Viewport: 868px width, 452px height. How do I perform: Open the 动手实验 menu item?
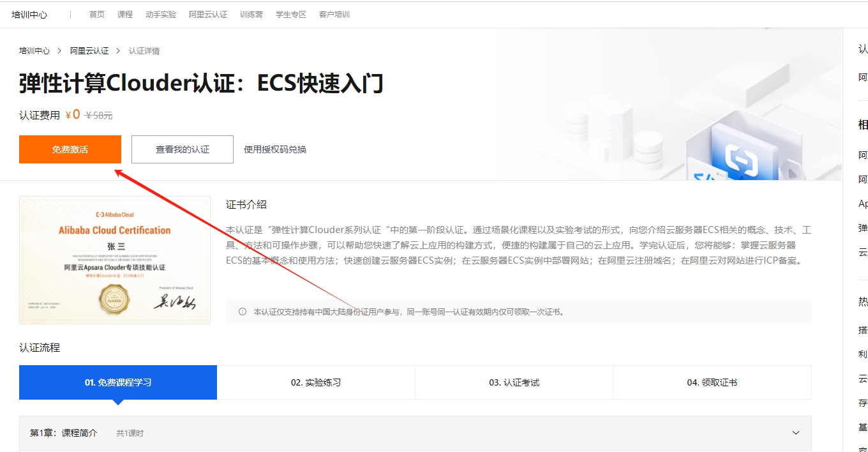[160, 13]
